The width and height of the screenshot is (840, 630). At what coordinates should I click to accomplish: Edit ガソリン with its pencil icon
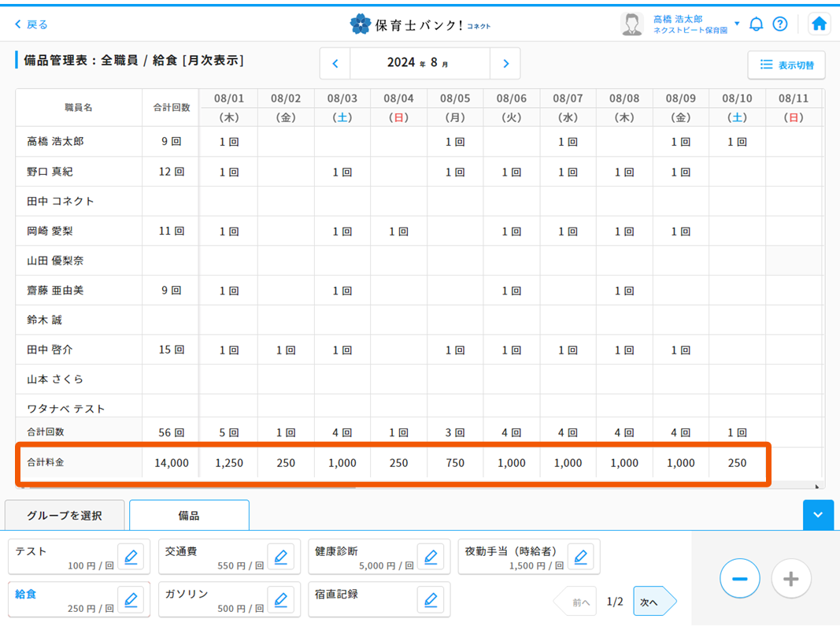tap(281, 599)
